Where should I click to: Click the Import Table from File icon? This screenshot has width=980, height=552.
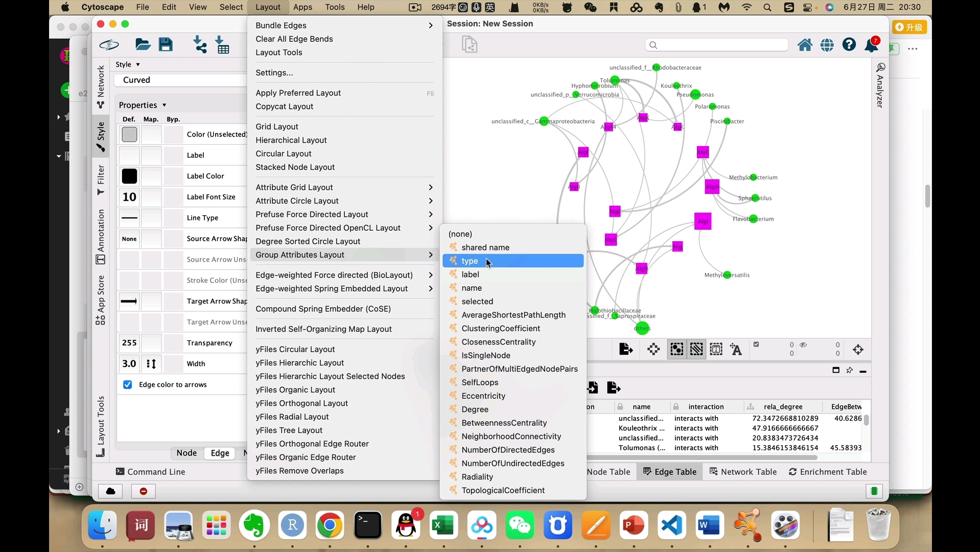(x=223, y=45)
